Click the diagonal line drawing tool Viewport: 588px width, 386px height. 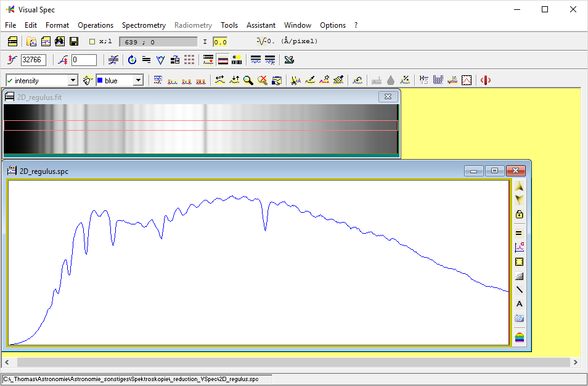pyautogui.click(x=519, y=290)
